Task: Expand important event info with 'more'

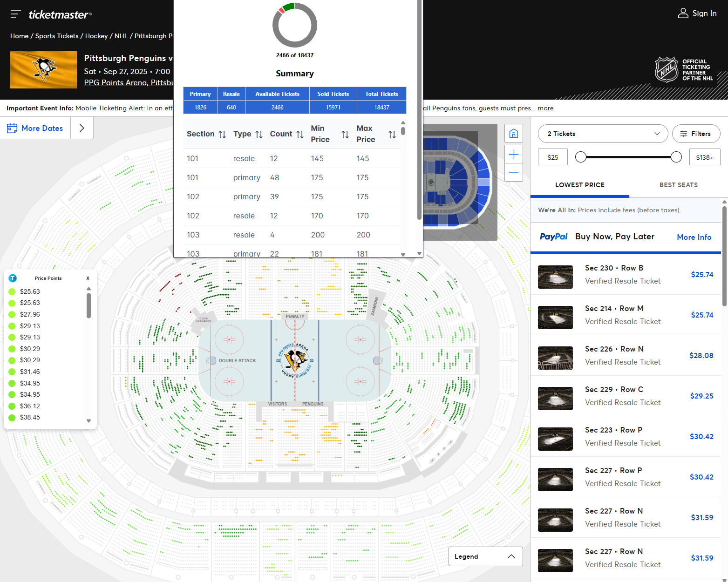Action: pos(546,108)
